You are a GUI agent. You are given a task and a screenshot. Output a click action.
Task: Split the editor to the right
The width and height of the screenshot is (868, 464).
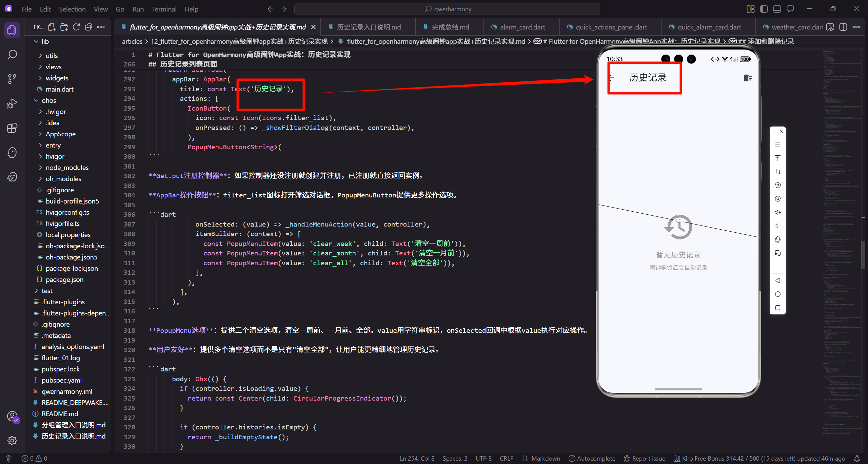point(843,27)
